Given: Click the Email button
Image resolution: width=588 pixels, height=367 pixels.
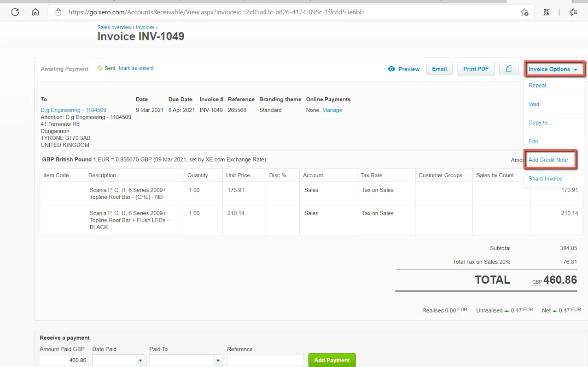Looking at the screenshot, I should pos(439,69).
